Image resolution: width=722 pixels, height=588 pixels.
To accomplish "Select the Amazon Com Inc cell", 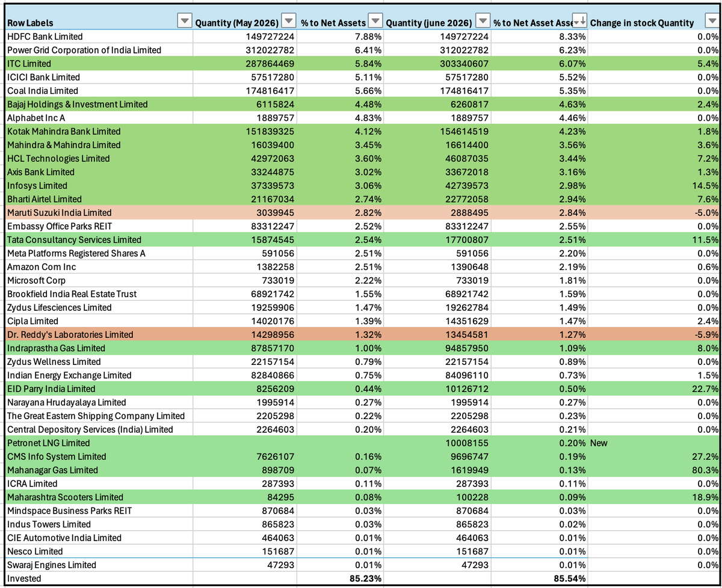I will (x=98, y=266).
